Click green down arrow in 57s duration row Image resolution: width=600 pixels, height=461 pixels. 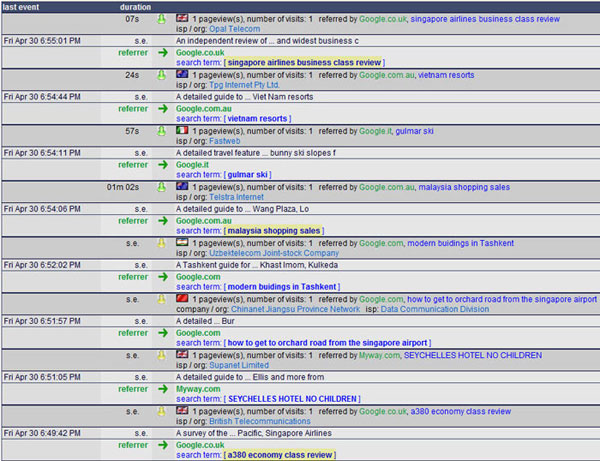tap(161, 131)
